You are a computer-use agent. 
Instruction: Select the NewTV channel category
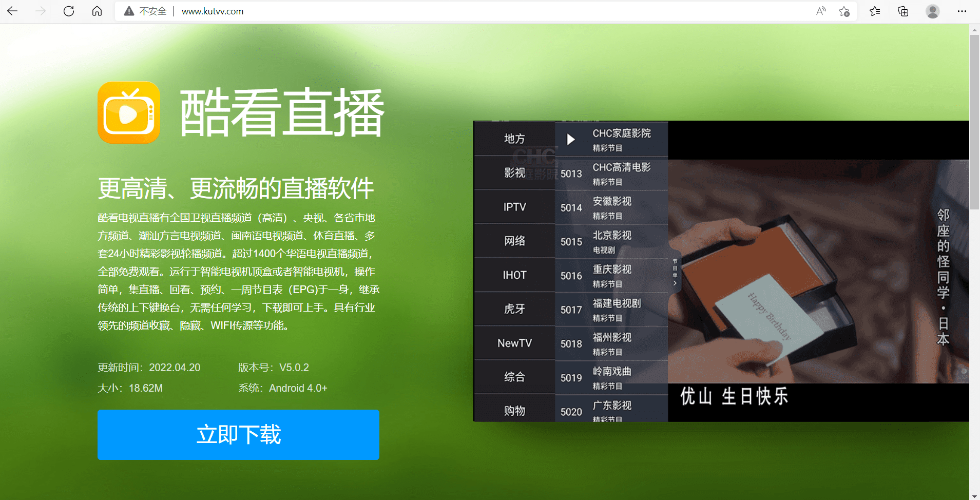tap(513, 343)
